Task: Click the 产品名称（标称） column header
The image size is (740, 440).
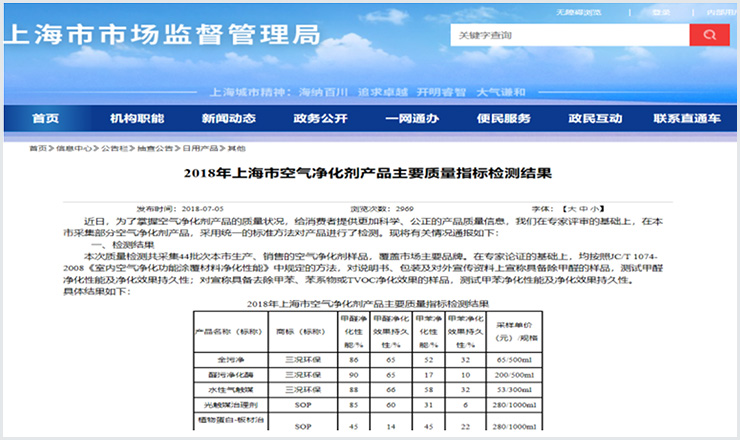Action: [x=229, y=331]
